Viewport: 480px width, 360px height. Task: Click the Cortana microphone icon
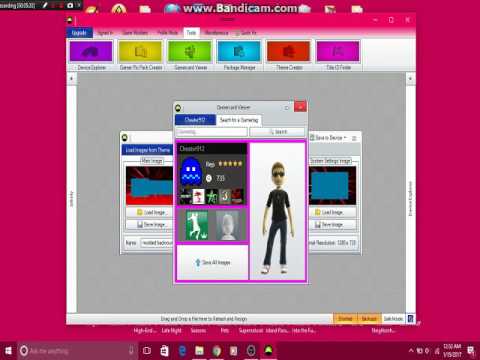pyautogui.click(x=131, y=350)
